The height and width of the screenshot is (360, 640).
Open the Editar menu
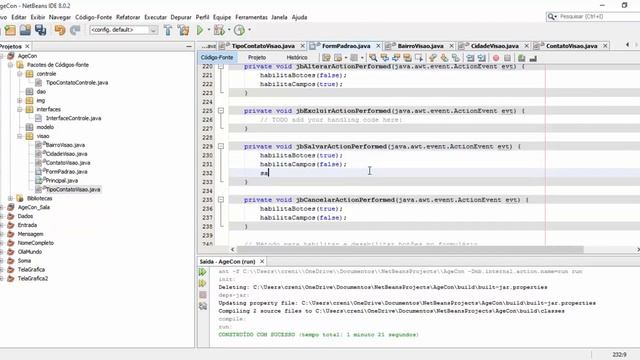click(x=19, y=17)
